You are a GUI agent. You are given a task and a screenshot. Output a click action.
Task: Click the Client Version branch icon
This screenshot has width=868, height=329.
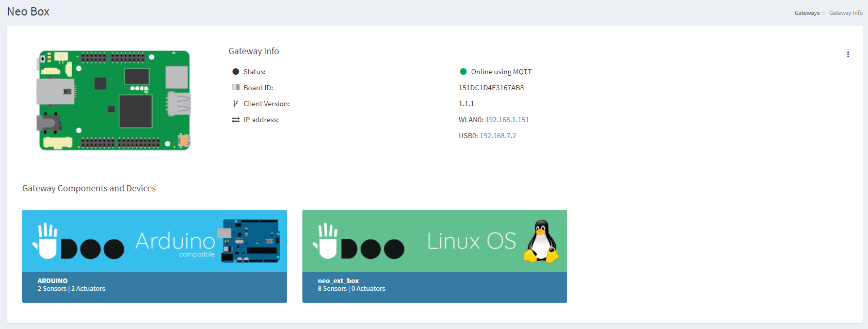point(236,104)
